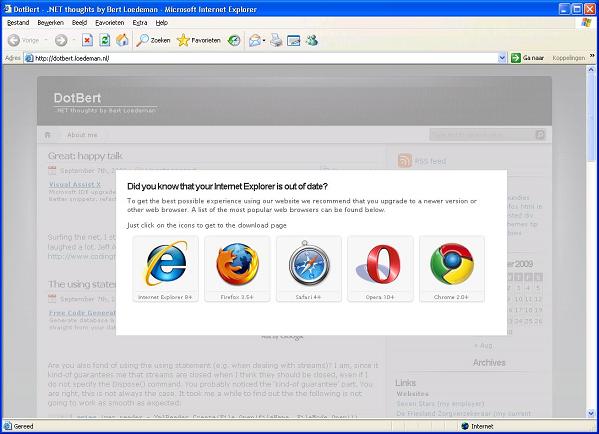This screenshot has width=599, height=434.
Task: Download Internet Explorer 8+ icon
Action: (165, 269)
